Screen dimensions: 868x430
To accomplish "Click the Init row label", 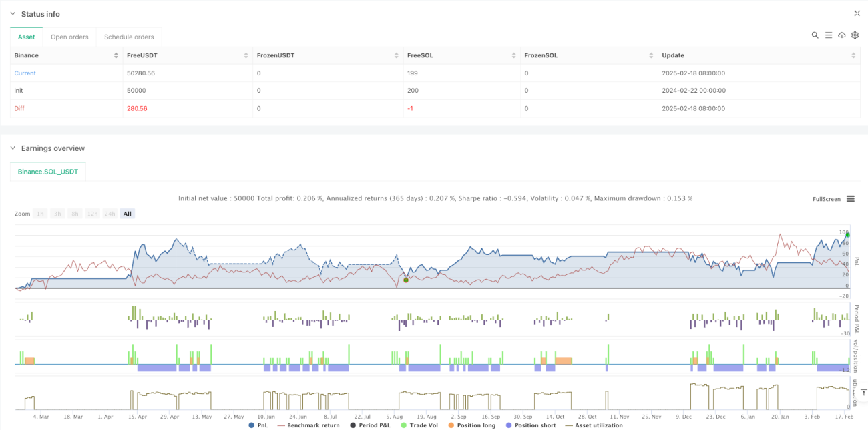I will pos(19,91).
